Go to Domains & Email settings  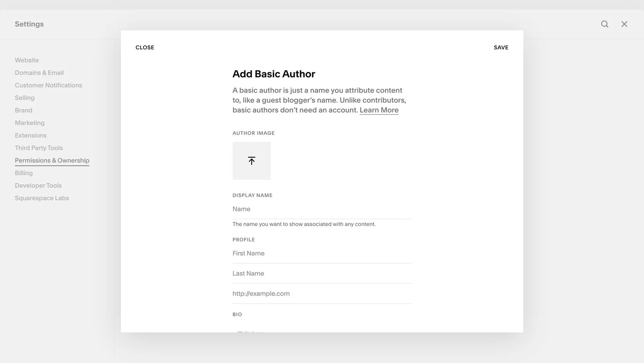39,73
